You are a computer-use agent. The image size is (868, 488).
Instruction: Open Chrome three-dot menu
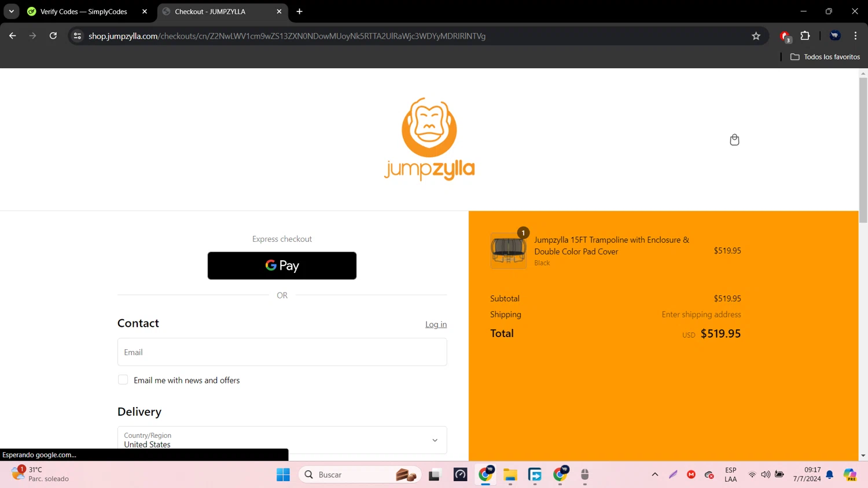[x=855, y=36]
